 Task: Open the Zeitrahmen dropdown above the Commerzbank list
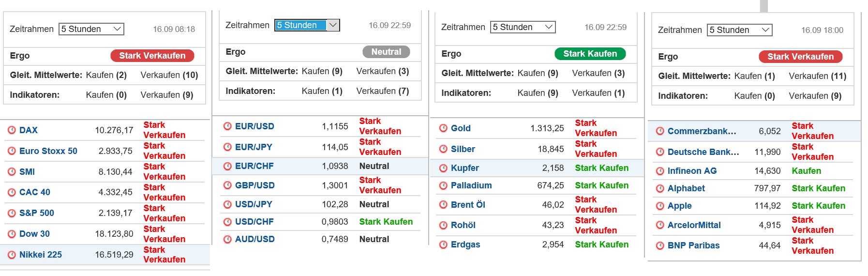[x=740, y=30]
